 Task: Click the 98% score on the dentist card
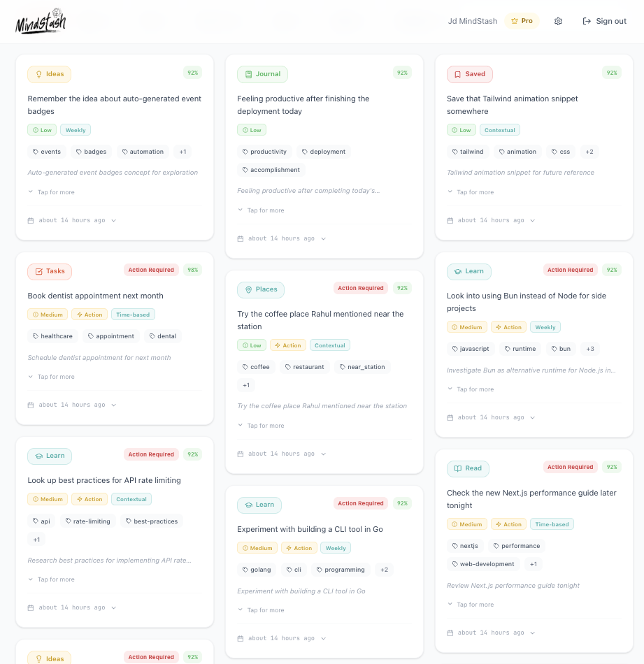(192, 270)
